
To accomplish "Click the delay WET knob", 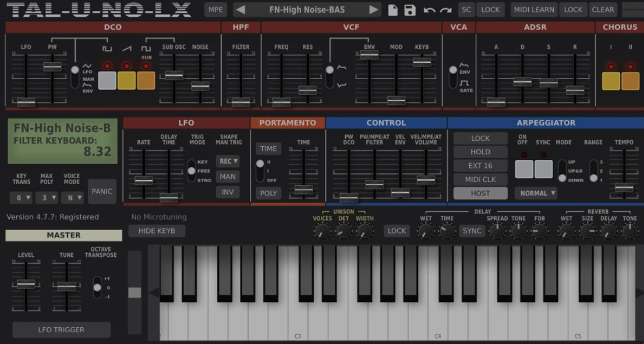I will (426, 232).
